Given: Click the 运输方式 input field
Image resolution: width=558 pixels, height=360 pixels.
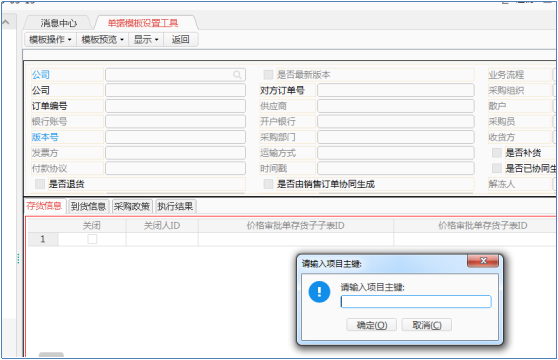Looking at the screenshot, I should point(396,153).
